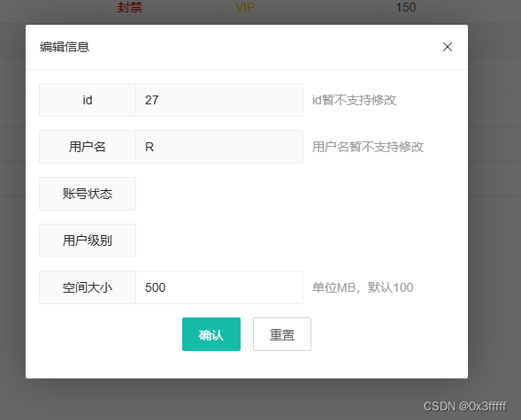Click the 账号状态 label
The width and height of the screenshot is (521, 420).
pos(88,194)
